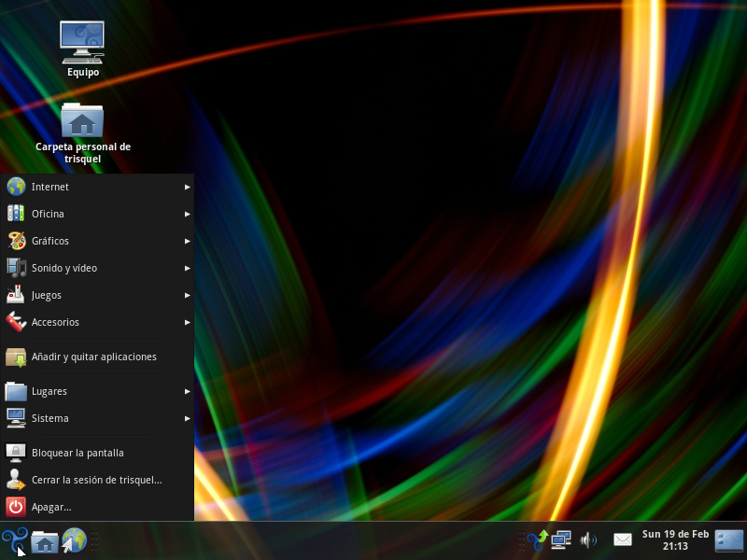Click Cerrar la sesión de trisquel

tap(96, 480)
